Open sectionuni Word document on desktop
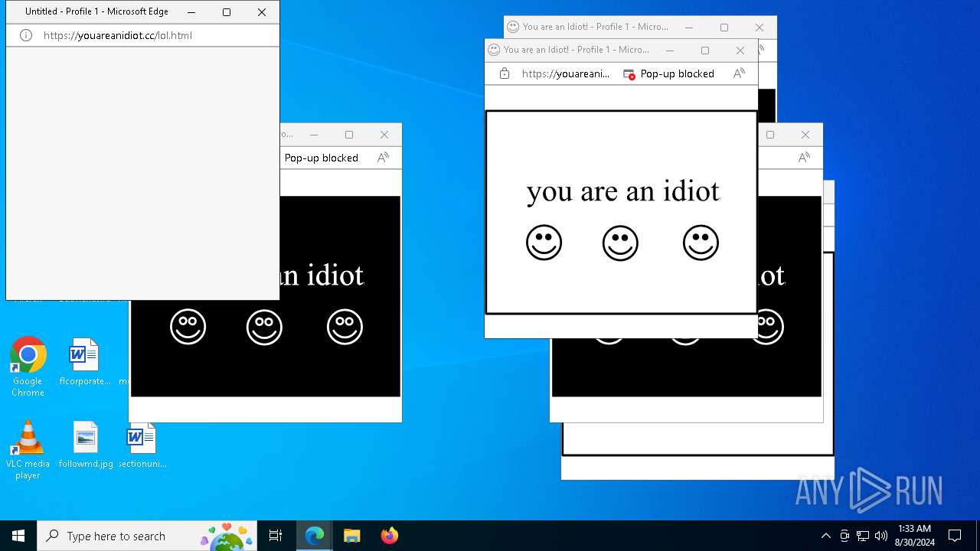This screenshot has height=551, width=980. click(142, 445)
